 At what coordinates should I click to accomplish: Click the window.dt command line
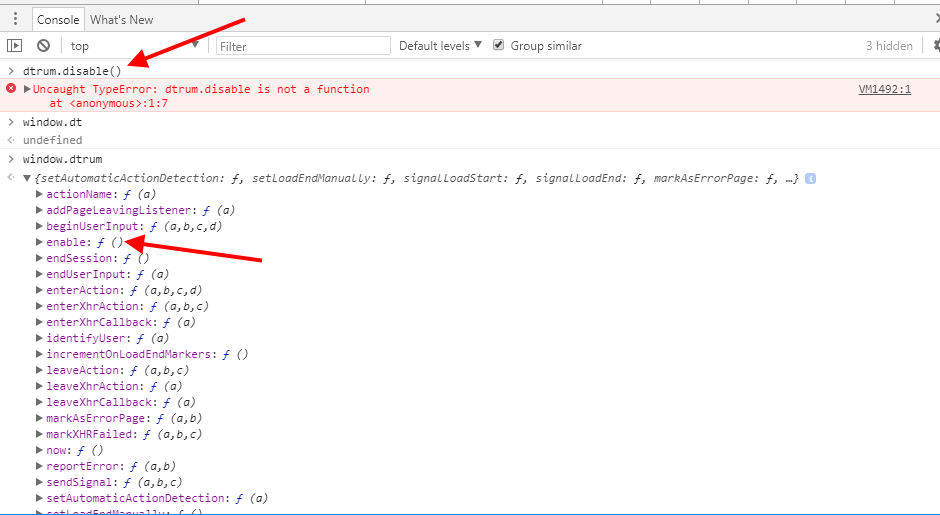click(x=52, y=122)
